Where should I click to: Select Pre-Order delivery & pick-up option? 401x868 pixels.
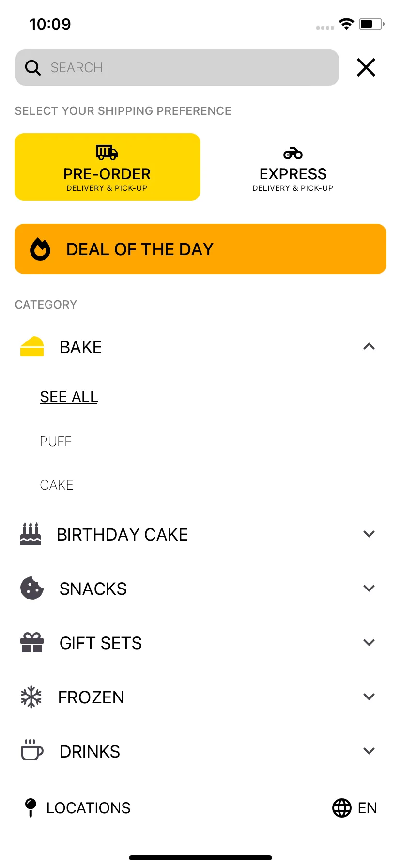point(108,167)
